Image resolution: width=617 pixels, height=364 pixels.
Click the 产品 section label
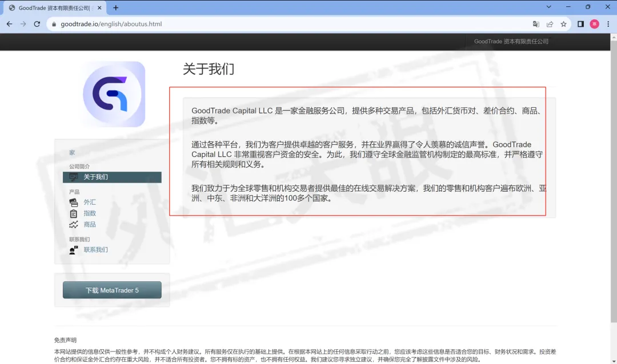tap(74, 192)
